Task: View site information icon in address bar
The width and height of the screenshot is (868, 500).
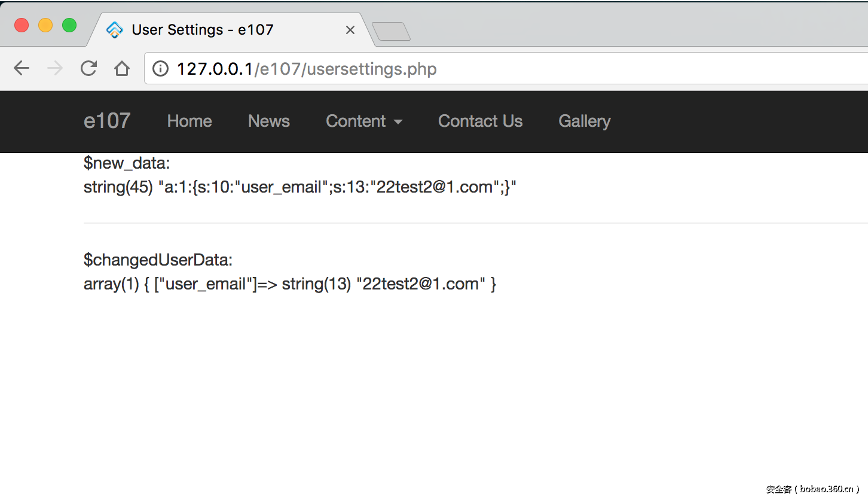Action: point(160,69)
